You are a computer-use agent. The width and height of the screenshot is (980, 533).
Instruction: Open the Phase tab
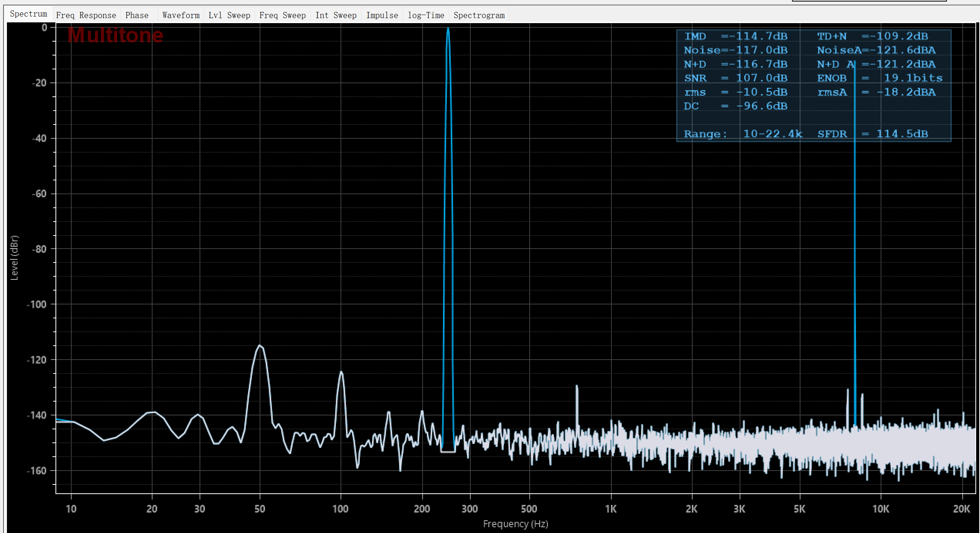pyautogui.click(x=137, y=15)
